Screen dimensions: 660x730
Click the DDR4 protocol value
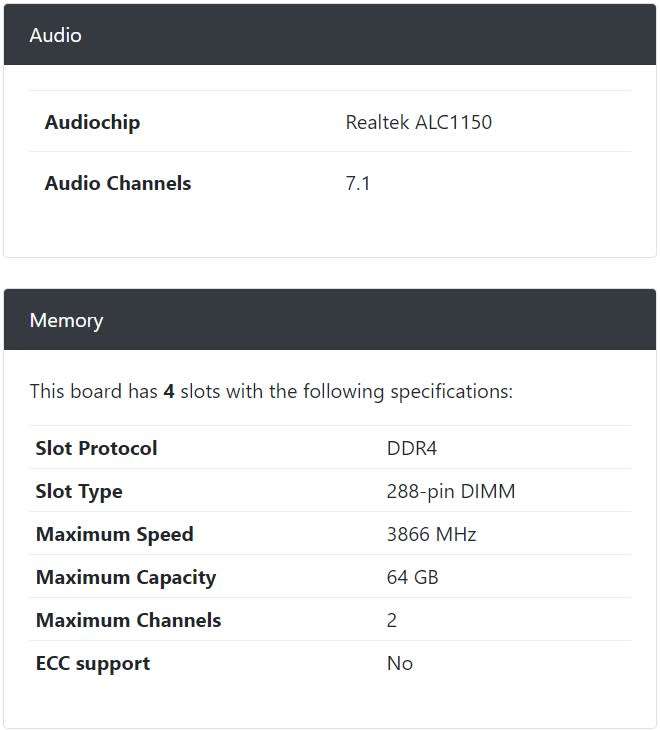[411, 448]
